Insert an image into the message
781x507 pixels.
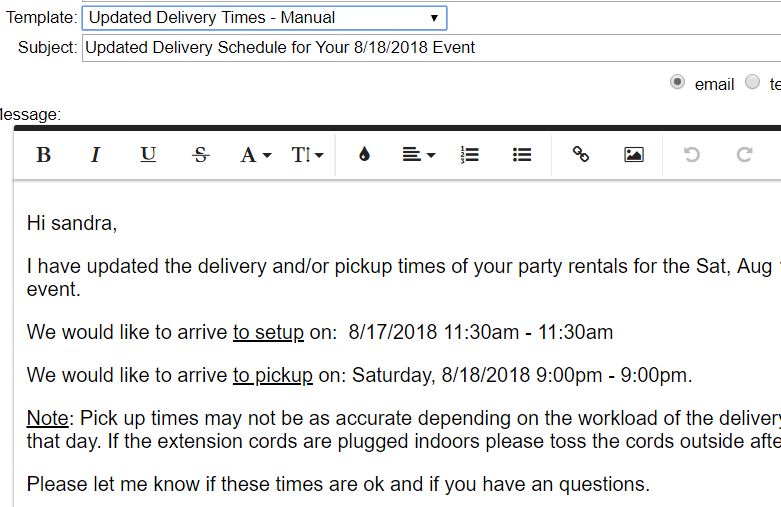click(633, 155)
